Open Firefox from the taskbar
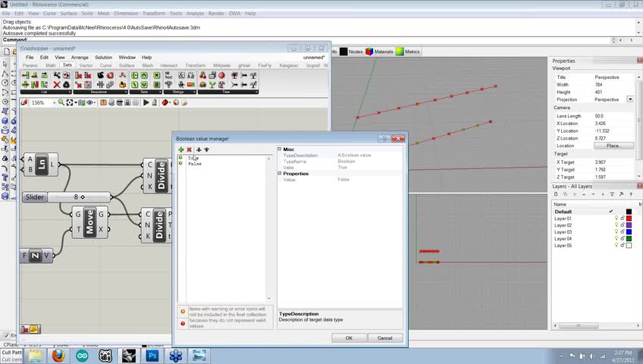 point(58,356)
